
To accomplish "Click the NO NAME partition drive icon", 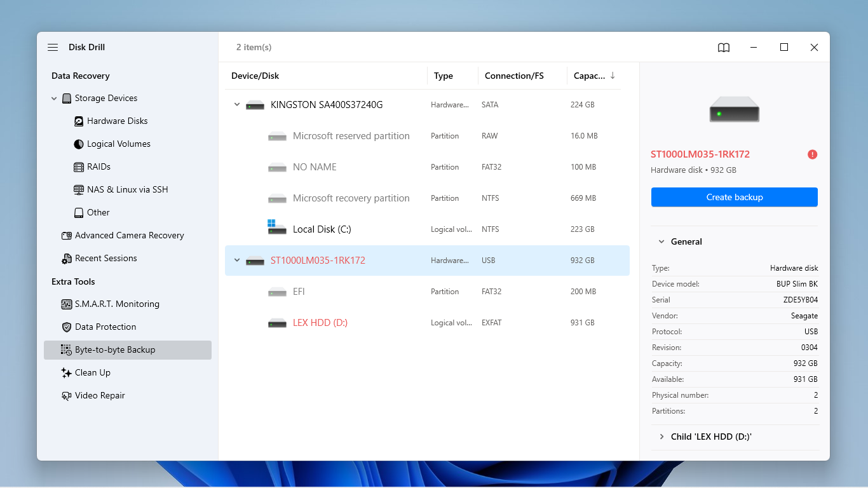I will (x=277, y=167).
